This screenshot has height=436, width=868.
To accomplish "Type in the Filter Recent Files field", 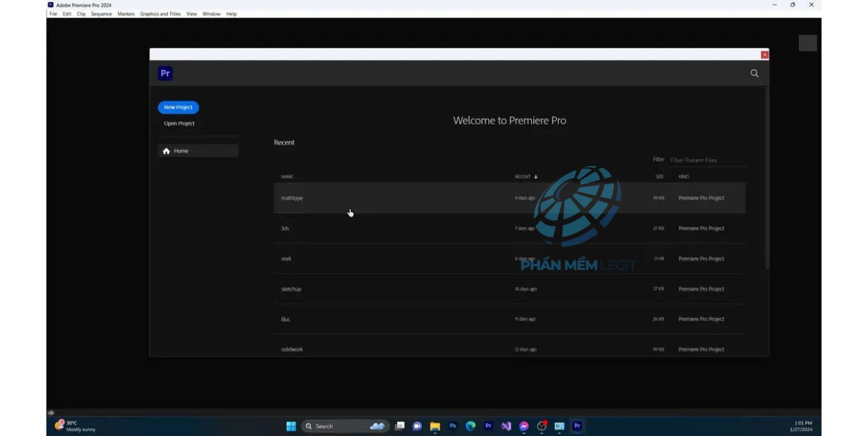I will click(x=706, y=160).
